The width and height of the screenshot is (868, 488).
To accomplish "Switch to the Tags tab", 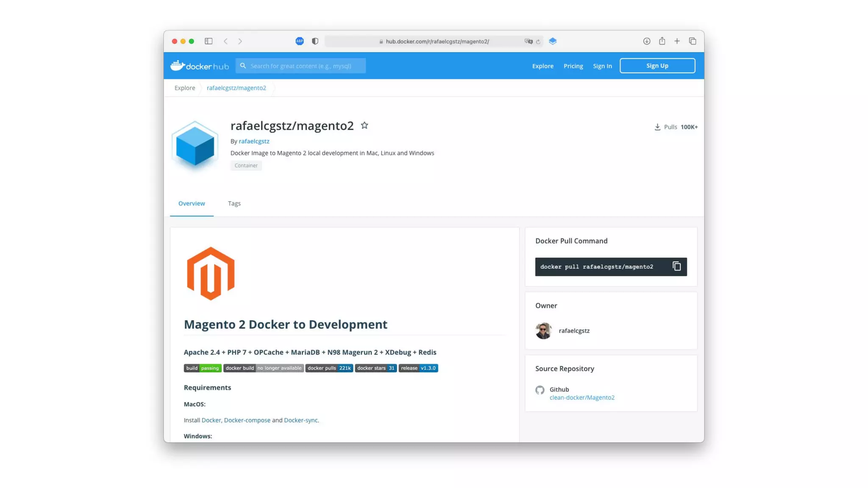I will 234,203.
